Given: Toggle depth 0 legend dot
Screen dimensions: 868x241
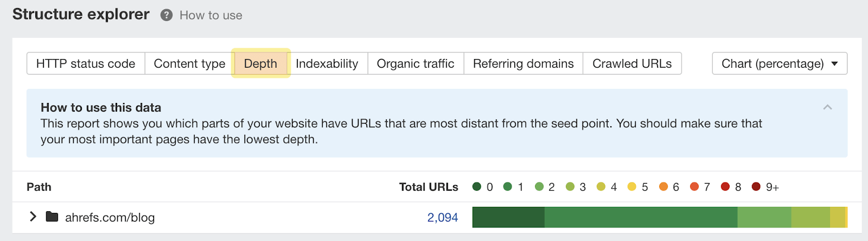Looking at the screenshot, I should (x=477, y=186).
